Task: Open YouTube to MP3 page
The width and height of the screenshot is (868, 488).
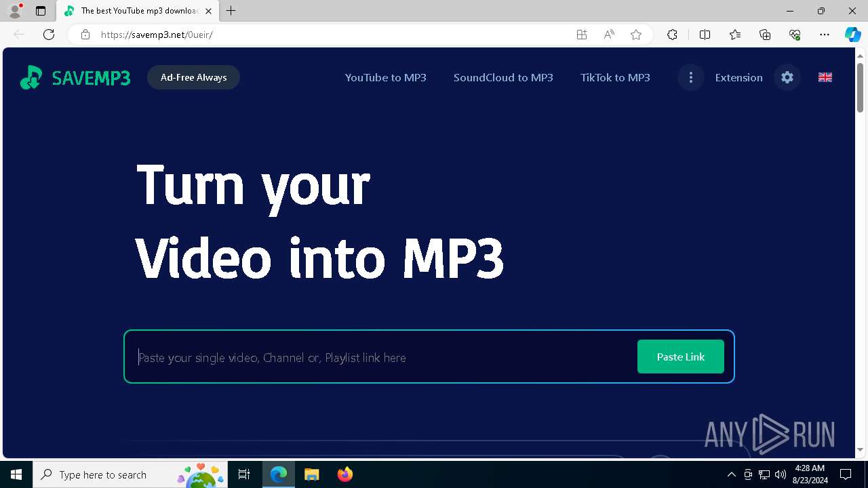Action: (385, 77)
